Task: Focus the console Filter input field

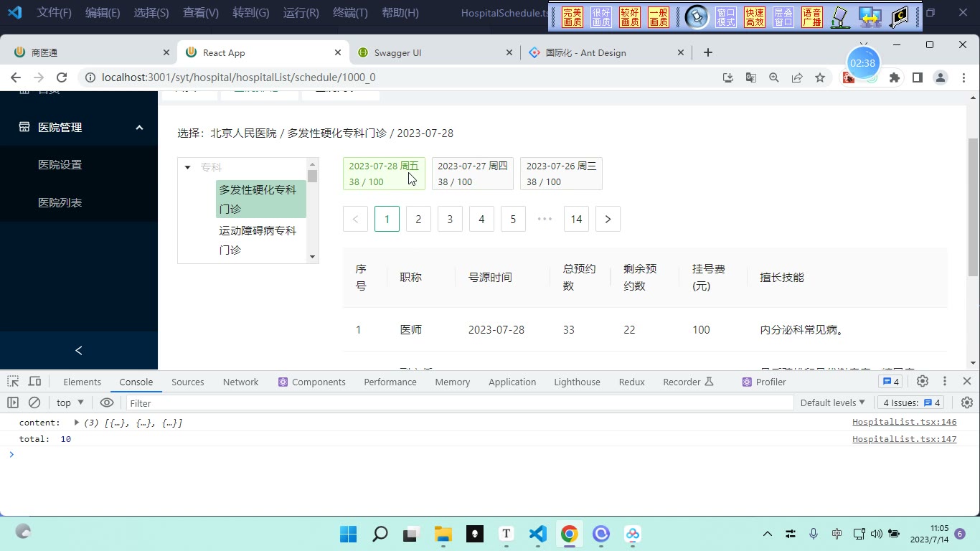Action: (x=459, y=402)
